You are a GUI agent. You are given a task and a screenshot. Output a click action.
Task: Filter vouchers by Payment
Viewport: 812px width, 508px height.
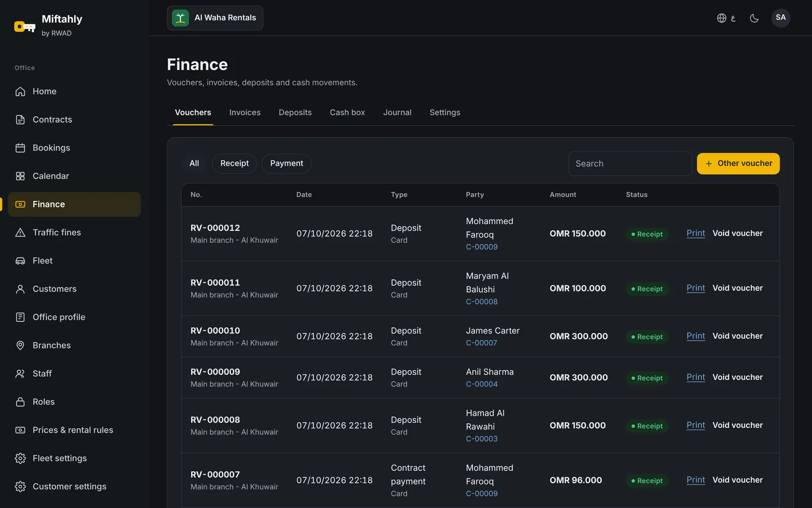click(x=286, y=164)
